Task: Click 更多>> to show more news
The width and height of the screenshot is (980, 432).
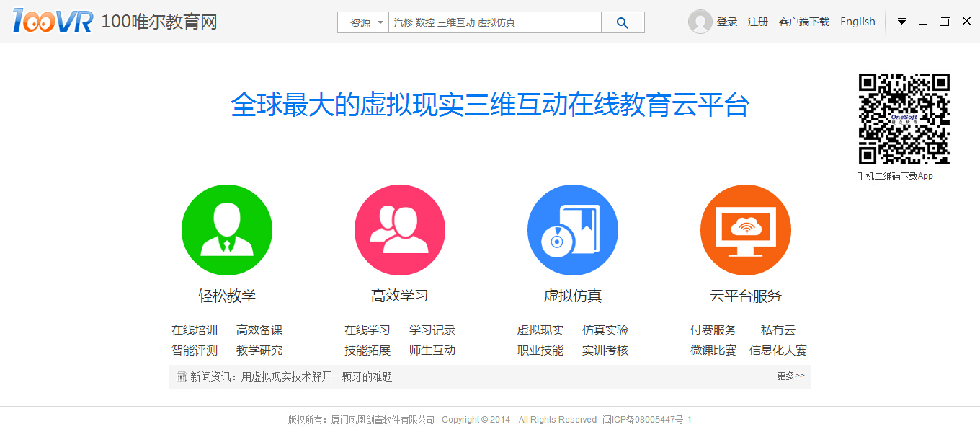Action: pos(790,376)
